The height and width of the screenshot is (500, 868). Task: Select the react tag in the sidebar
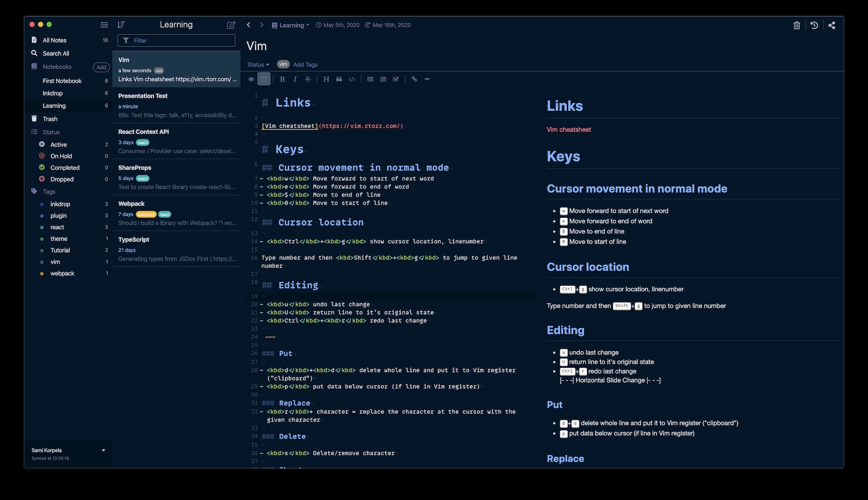57,227
